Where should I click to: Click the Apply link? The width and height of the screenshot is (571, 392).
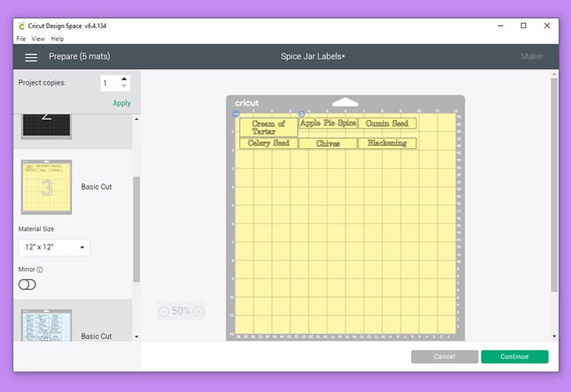point(122,103)
